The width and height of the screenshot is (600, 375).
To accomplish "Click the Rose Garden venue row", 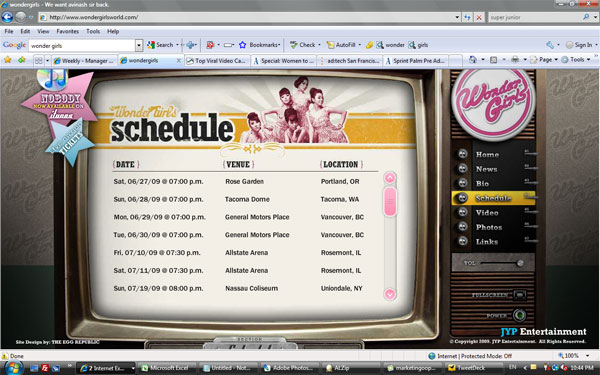I will click(245, 181).
